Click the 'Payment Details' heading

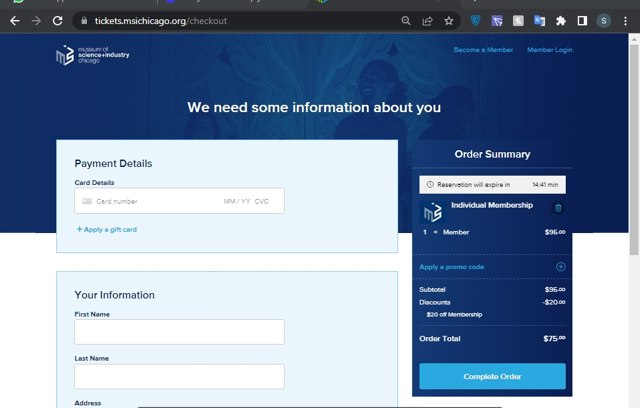tap(113, 164)
